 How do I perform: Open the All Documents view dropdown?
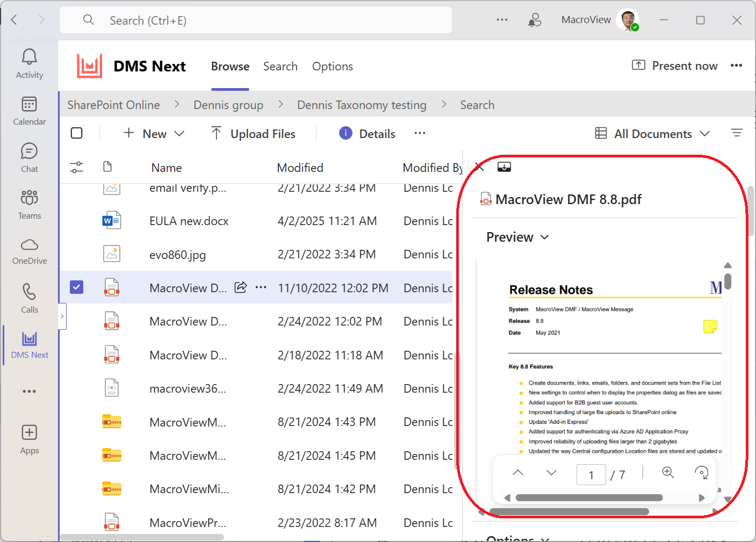(x=653, y=134)
